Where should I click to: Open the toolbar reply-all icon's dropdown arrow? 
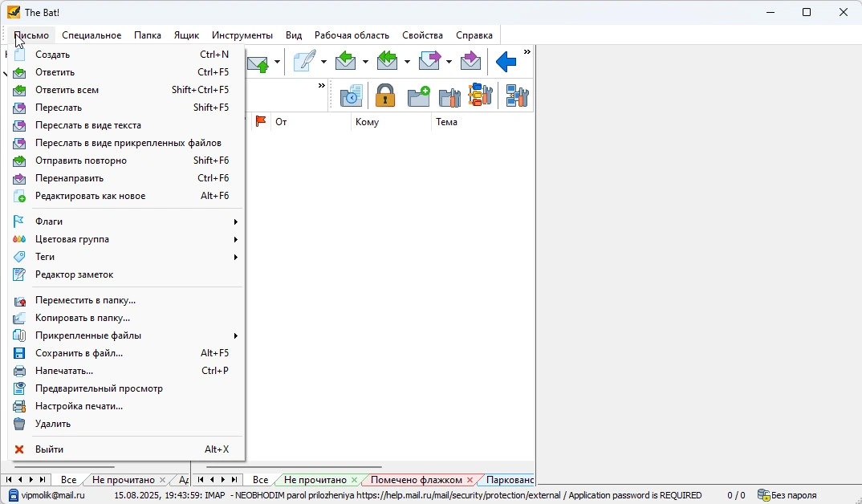pyautogui.click(x=407, y=62)
